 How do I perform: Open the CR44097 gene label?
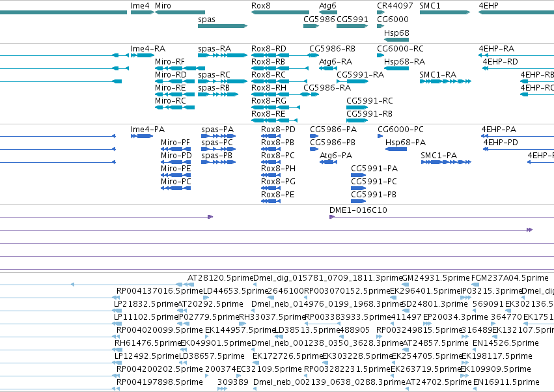pos(395,6)
